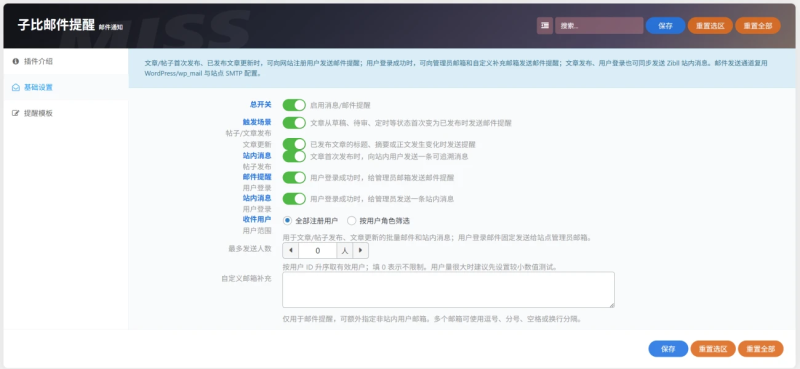Click the envelope icon next to 基础设置

(16, 87)
